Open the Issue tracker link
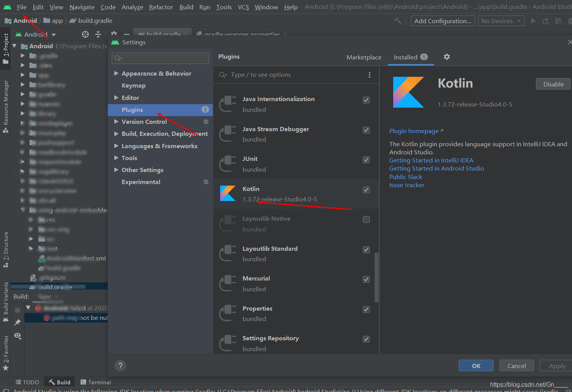572x392 pixels. click(x=407, y=185)
